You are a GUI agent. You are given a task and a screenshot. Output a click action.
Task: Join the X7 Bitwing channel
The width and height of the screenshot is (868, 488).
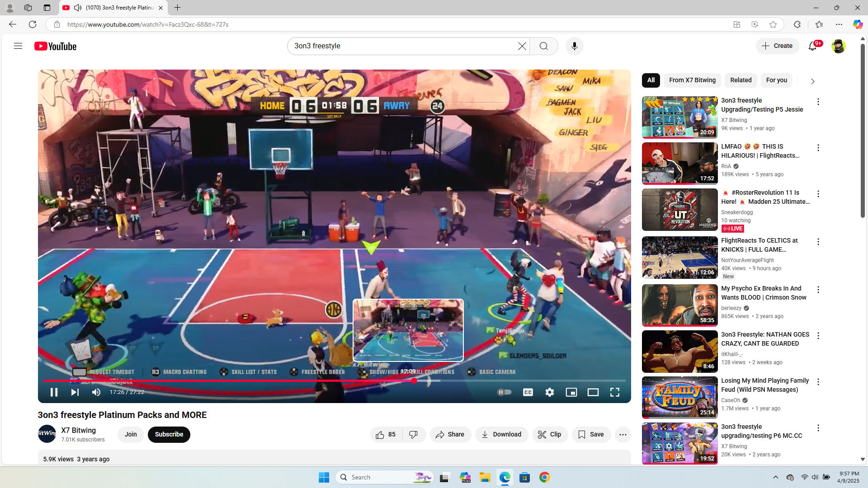coord(131,435)
